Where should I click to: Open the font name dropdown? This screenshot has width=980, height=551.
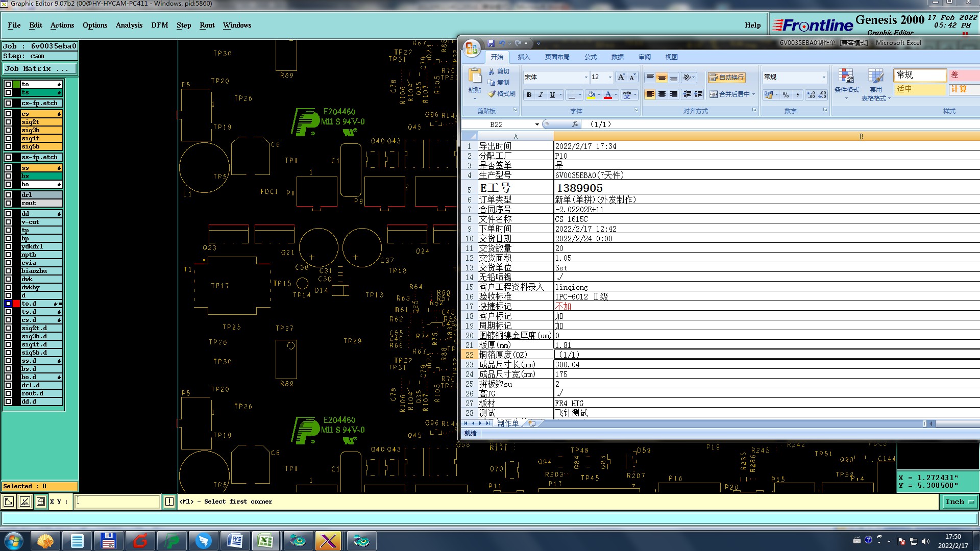(x=585, y=78)
